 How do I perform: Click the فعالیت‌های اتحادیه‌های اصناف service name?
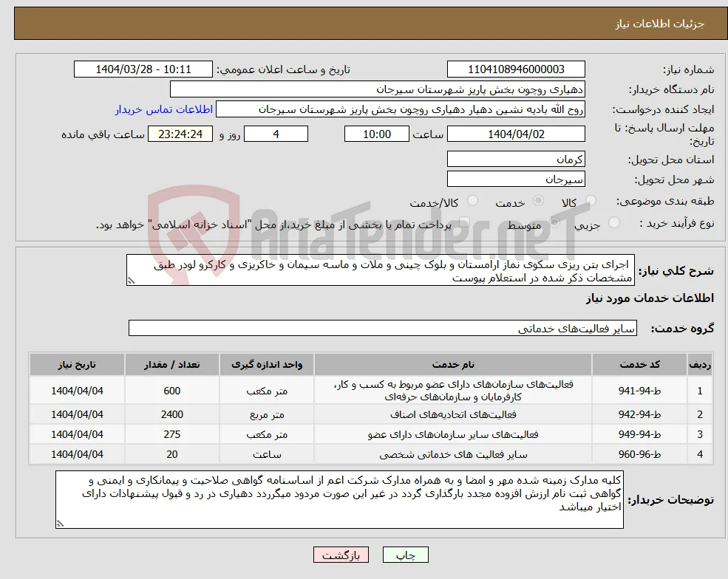point(453,414)
